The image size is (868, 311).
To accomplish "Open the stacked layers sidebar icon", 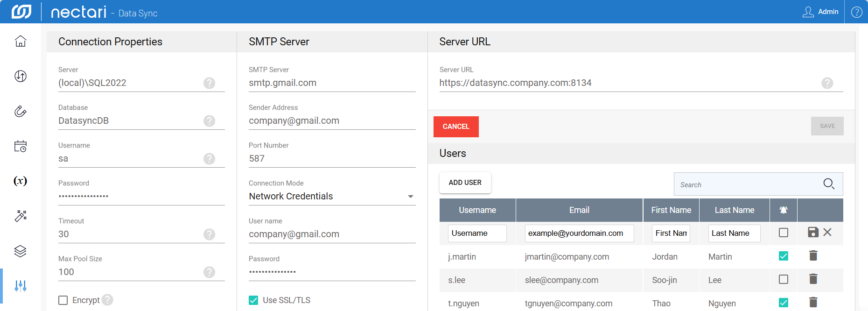I will coord(21,251).
